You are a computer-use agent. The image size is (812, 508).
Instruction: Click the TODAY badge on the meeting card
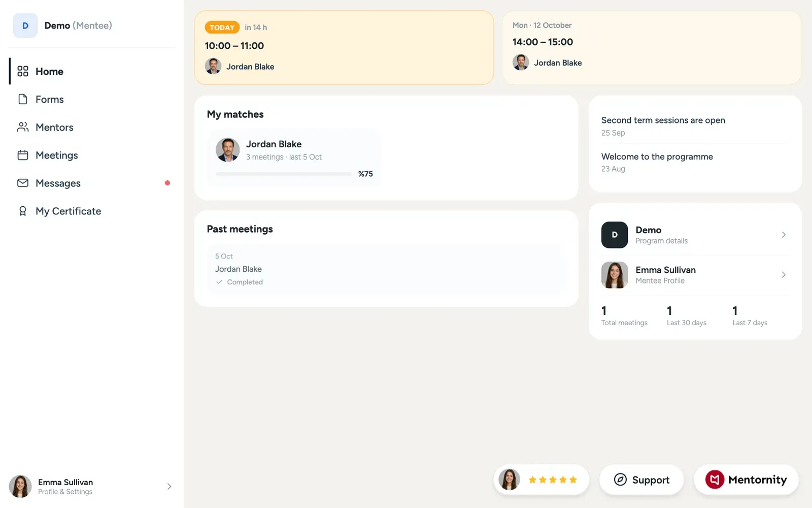tap(222, 27)
